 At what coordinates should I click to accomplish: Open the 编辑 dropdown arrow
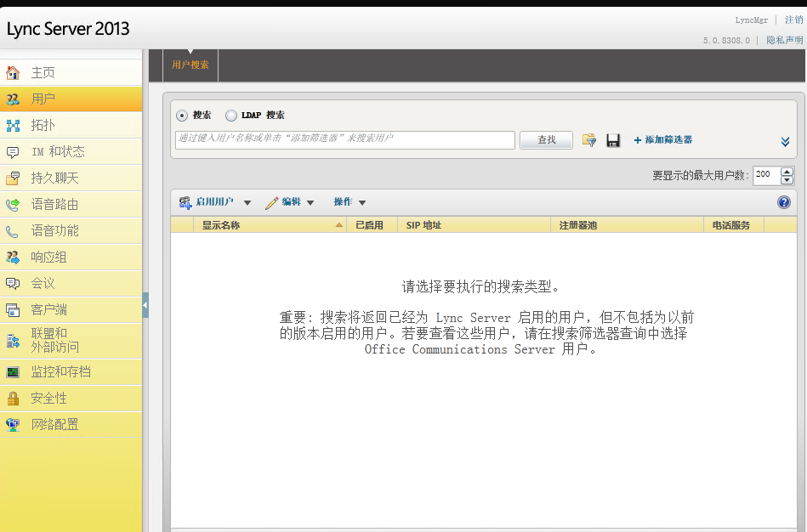click(x=310, y=203)
